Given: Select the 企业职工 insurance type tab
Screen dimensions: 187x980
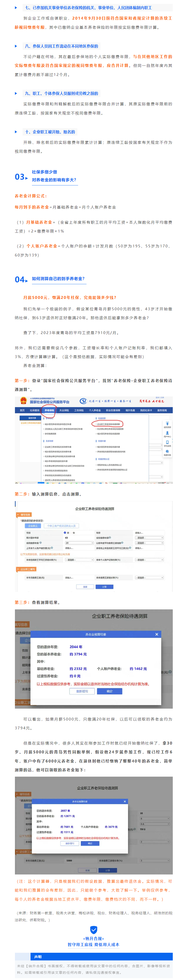Looking at the screenshot, I should [33, 526].
